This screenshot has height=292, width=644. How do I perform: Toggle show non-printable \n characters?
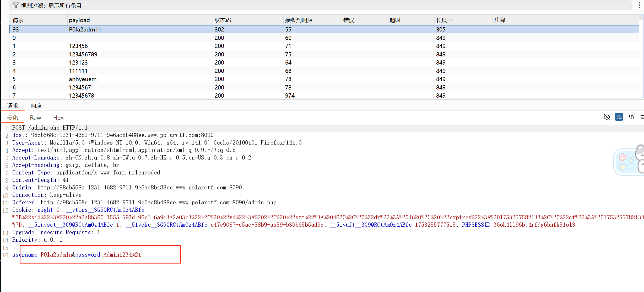pyautogui.click(x=631, y=117)
